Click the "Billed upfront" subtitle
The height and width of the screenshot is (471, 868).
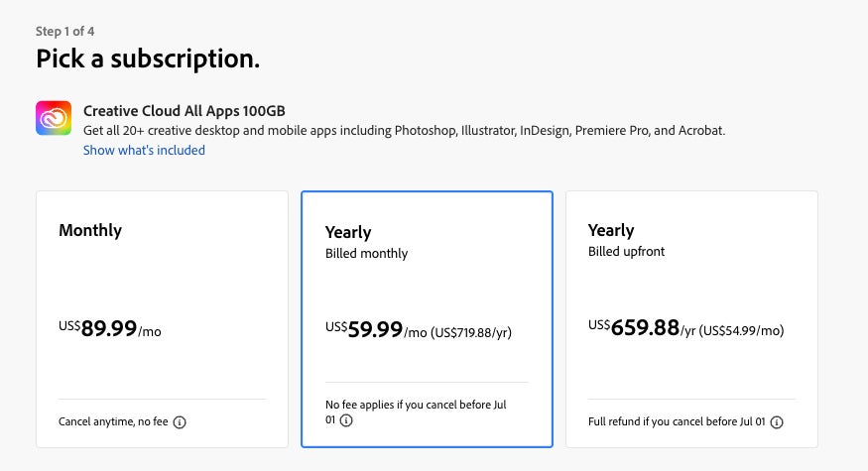coord(626,252)
